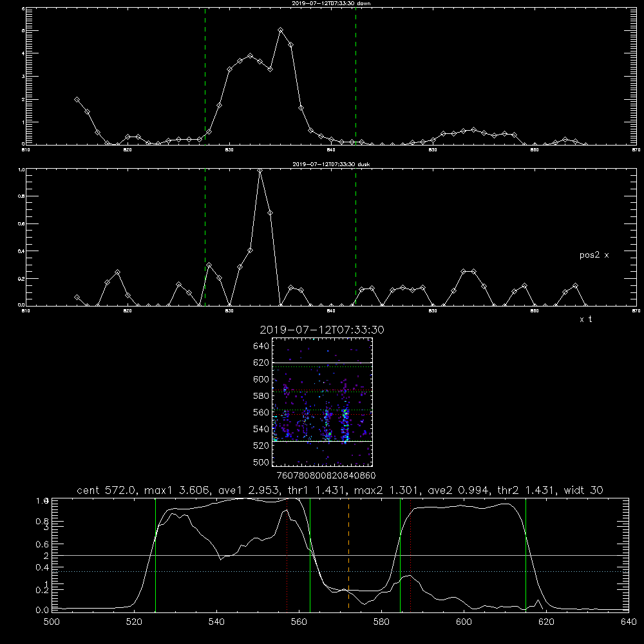The height and width of the screenshot is (644, 644).
Task: Click the heatmap title 2019-07-12T07:33:30
Action: tap(322, 330)
